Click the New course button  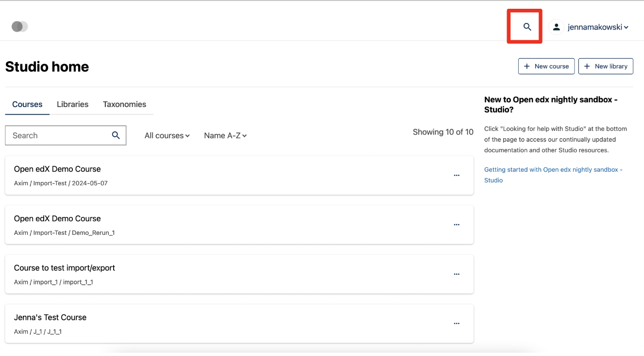coord(546,67)
